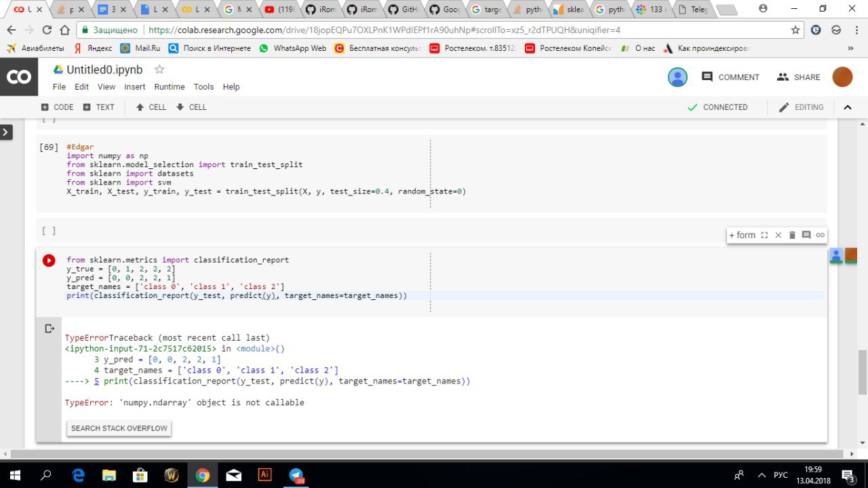
Task: Add a form to the cell
Action: pos(743,235)
